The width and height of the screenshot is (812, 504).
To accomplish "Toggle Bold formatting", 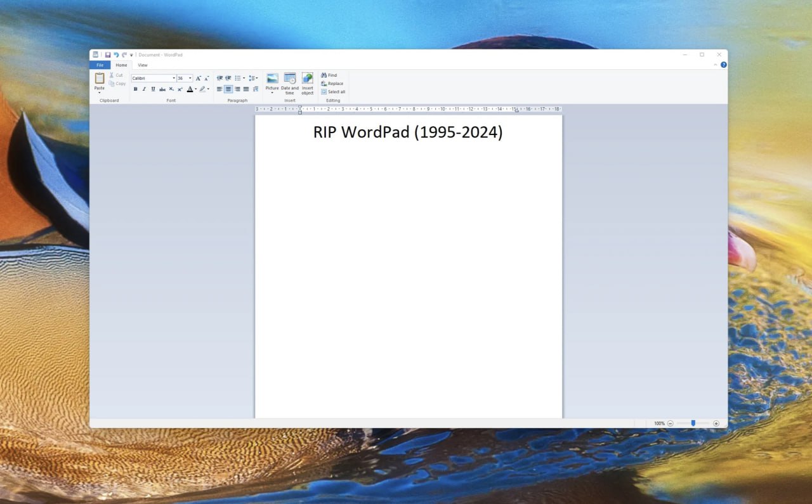I will 136,89.
